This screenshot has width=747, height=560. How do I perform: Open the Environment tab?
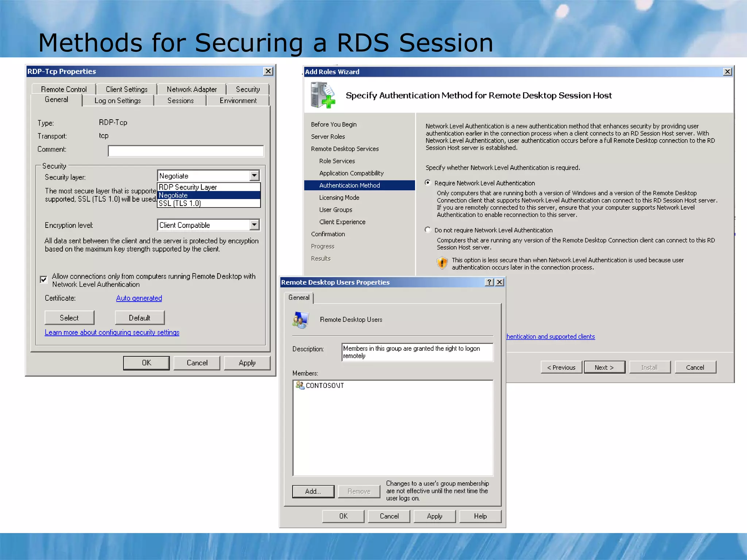click(238, 101)
